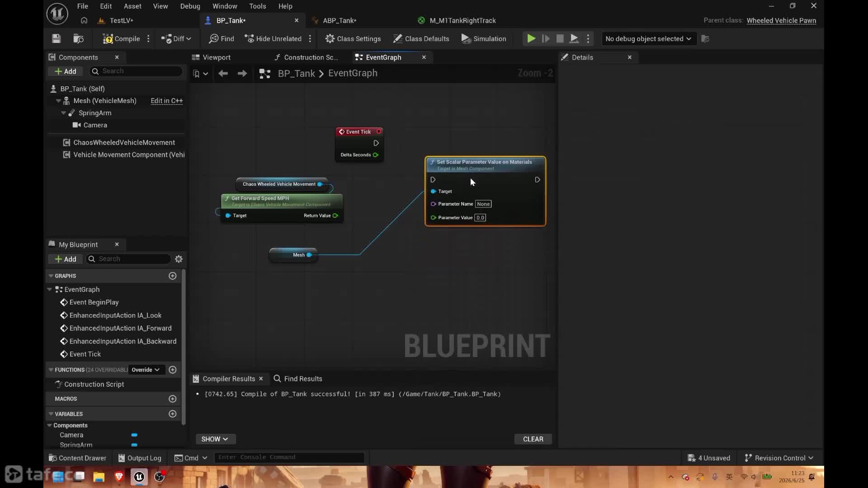
Task: Open the Viewport tab
Action: tap(216, 57)
